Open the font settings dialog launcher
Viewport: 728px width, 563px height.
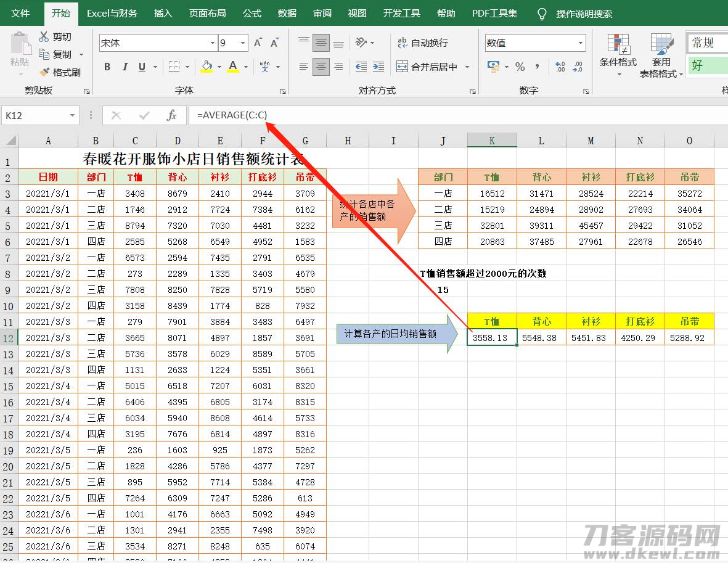[283, 91]
